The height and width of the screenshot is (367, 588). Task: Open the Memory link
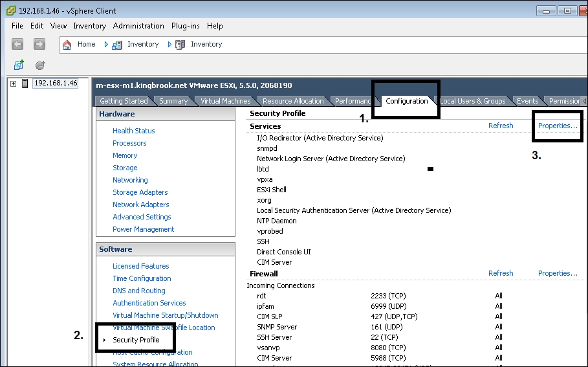pos(125,155)
